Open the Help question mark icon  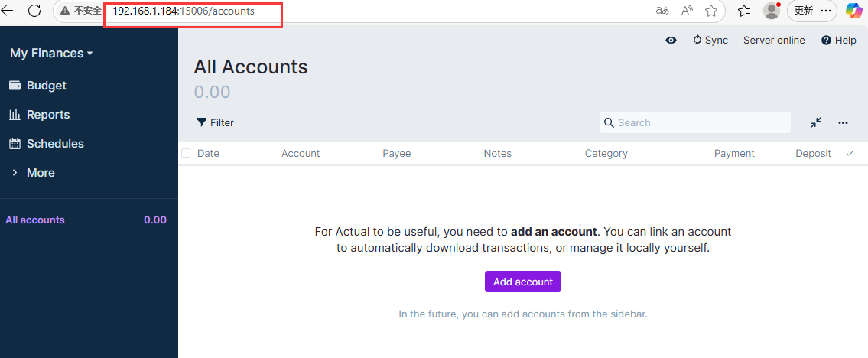827,40
